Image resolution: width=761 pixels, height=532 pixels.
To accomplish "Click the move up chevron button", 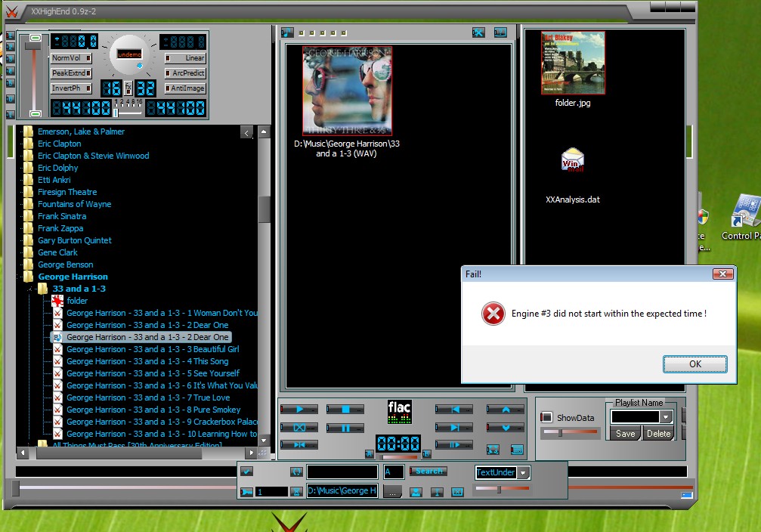I will click(506, 410).
